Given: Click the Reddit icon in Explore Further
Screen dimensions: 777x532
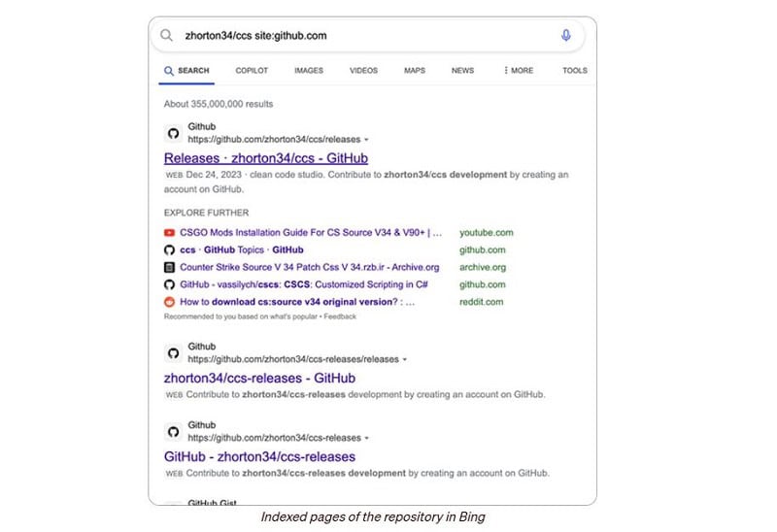Looking at the screenshot, I should coord(169,302).
